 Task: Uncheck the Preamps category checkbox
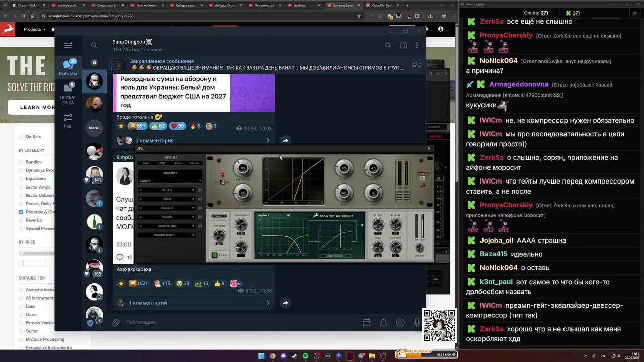point(21,212)
